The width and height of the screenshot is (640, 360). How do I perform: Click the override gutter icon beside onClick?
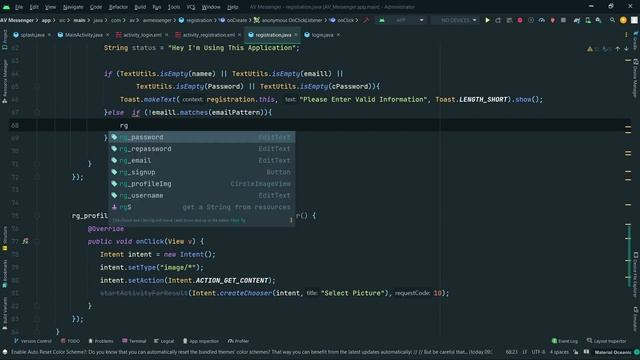pos(25,241)
